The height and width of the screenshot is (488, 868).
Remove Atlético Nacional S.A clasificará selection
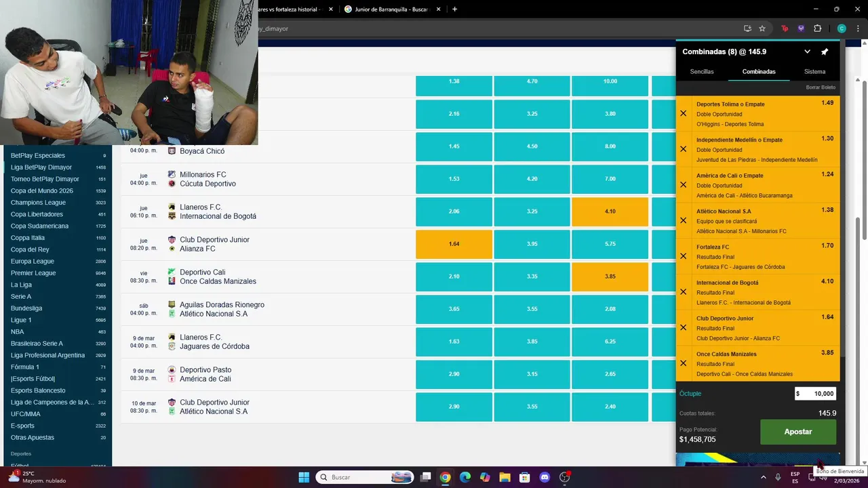(684, 220)
